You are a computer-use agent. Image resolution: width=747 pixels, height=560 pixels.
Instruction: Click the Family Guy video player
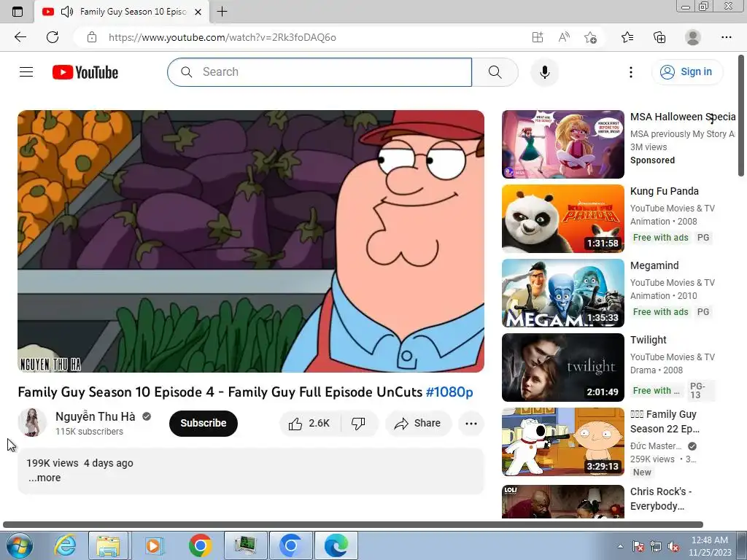point(251,241)
